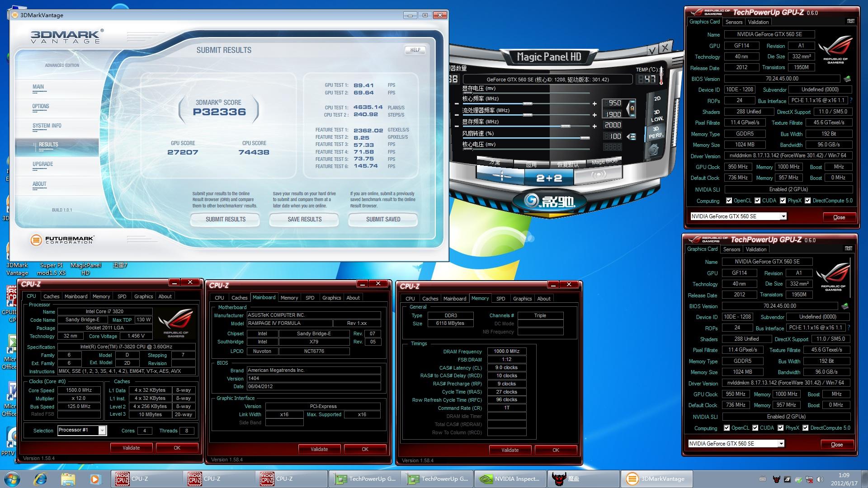Open GPU selection dropdown in bottom GPU-Z

click(x=781, y=444)
